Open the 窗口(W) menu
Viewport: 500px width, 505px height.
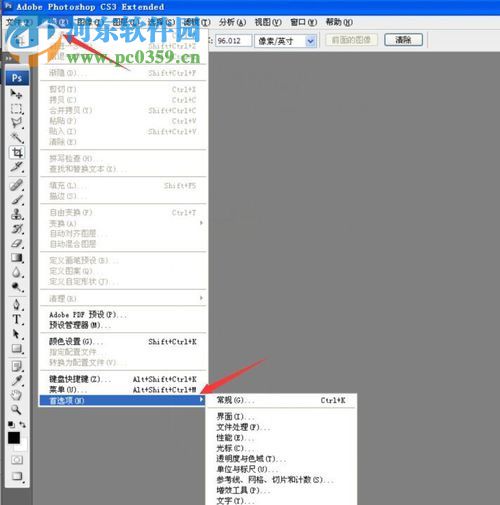coord(303,22)
